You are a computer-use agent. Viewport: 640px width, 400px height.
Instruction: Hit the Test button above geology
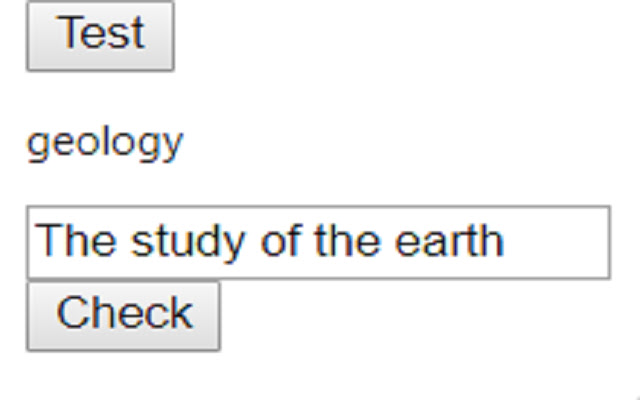pyautogui.click(x=100, y=36)
